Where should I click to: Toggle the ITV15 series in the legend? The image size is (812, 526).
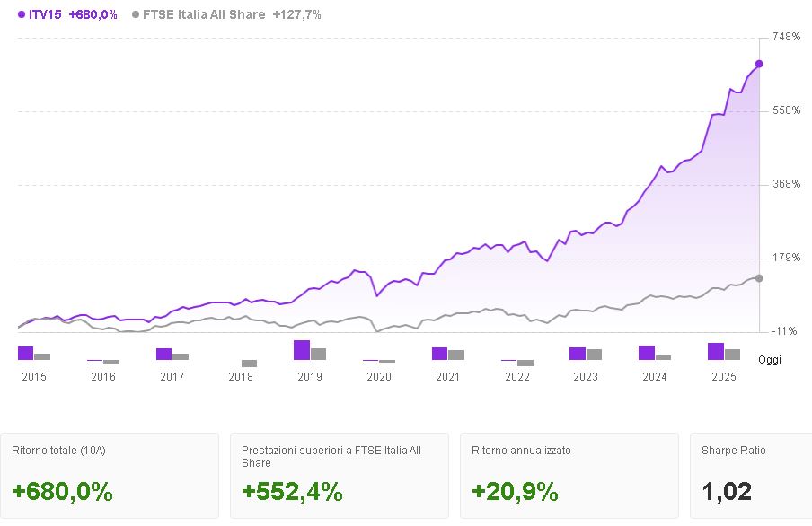(x=45, y=14)
